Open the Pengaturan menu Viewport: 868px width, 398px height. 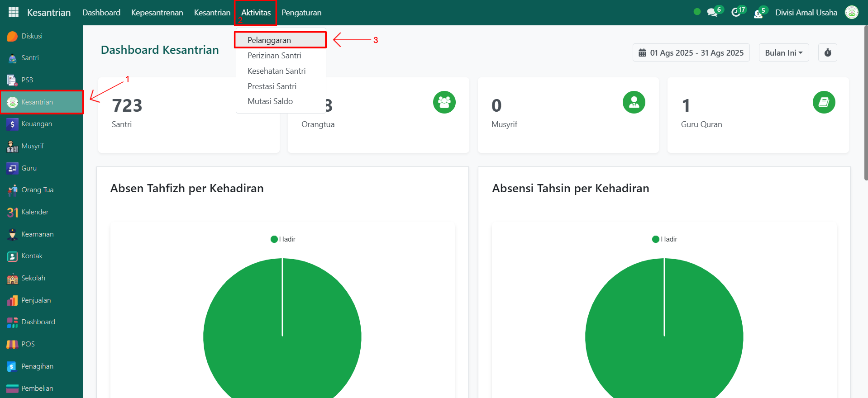pyautogui.click(x=301, y=13)
